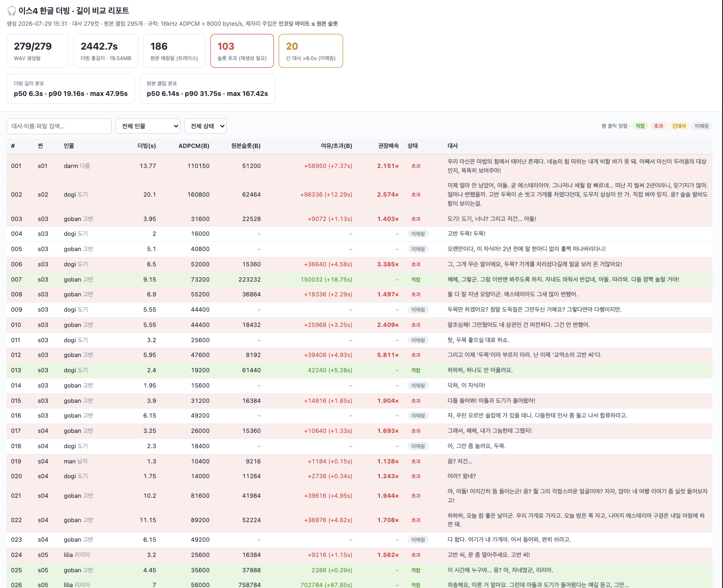Sort by the red 초과 legend pill
This screenshot has width=723, height=588.
click(659, 126)
